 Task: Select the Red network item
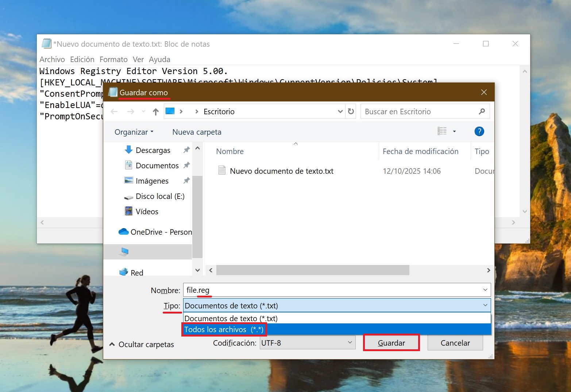(136, 273)
